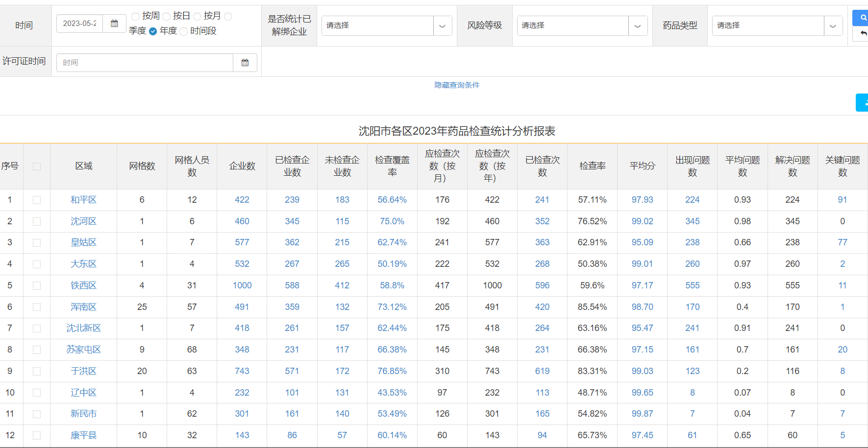Click 沈河区 检查覆盖率 value 75.0%

tap(392, 221)
